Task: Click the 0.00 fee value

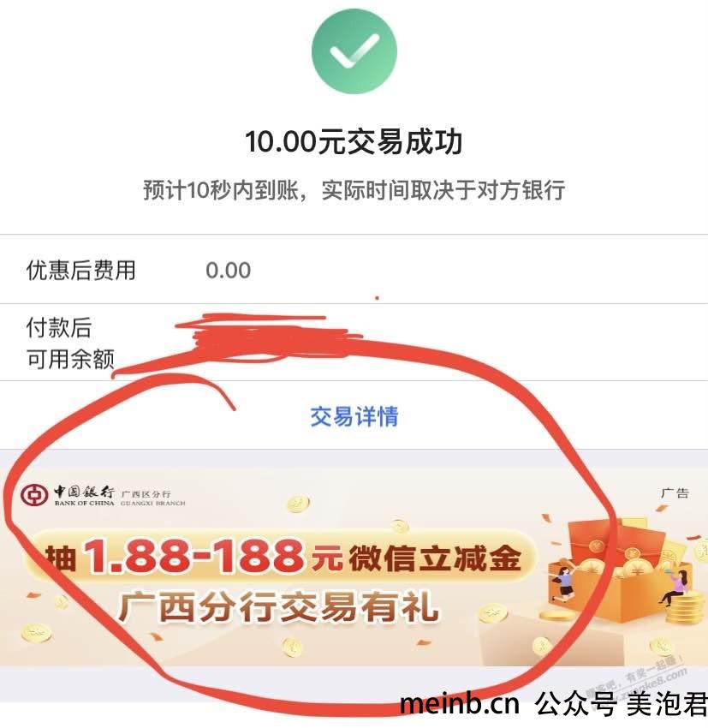Action: [x=229, y=271]
